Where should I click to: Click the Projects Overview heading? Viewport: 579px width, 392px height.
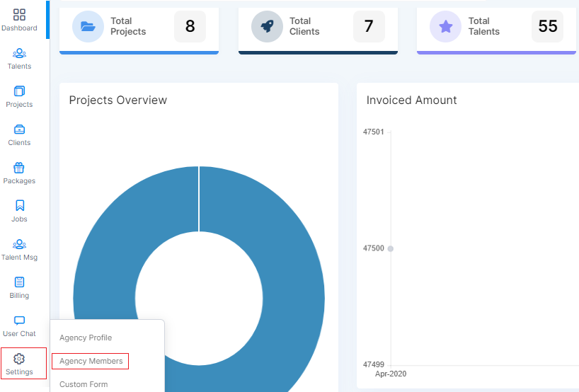click(x=117, y=100)
